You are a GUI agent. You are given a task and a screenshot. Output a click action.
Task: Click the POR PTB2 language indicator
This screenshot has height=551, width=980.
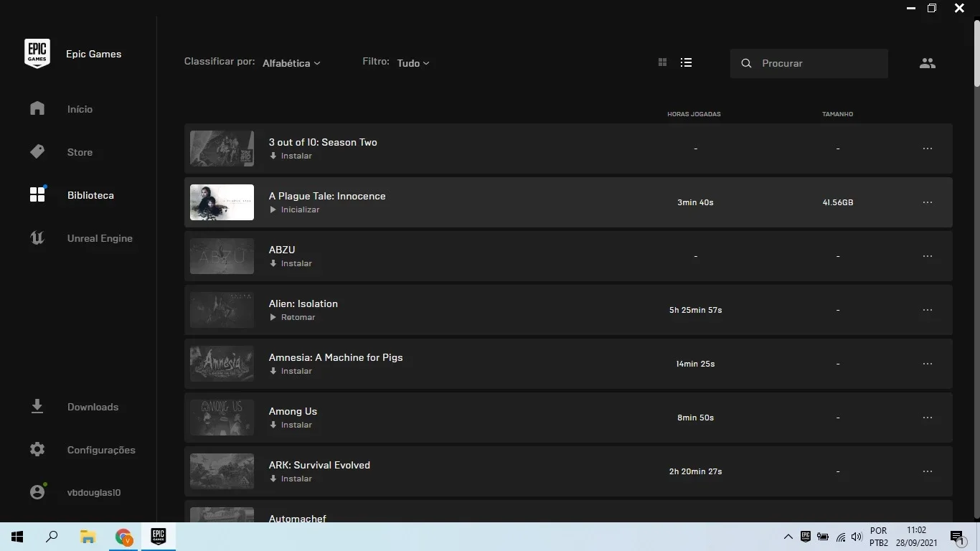pyautogui.click(x=879, y=537)
